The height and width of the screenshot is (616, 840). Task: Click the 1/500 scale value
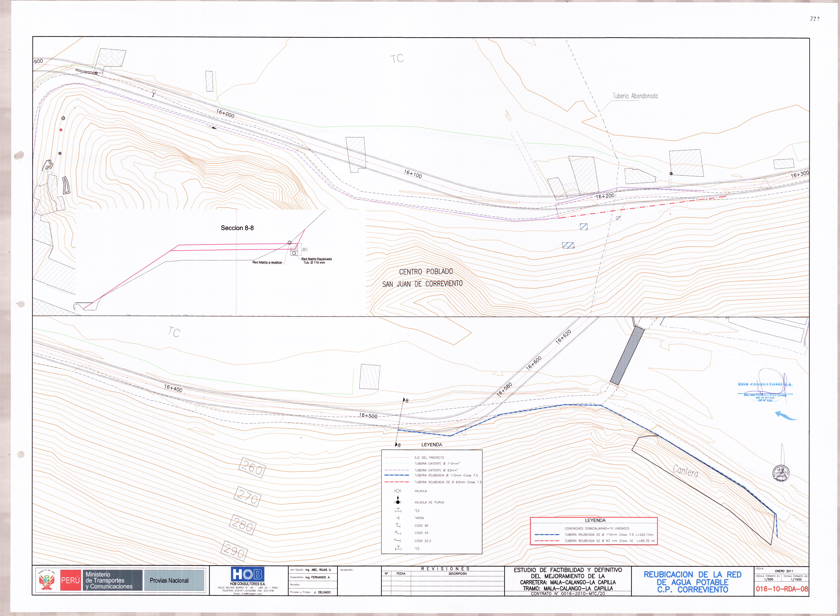click(768, 579)
